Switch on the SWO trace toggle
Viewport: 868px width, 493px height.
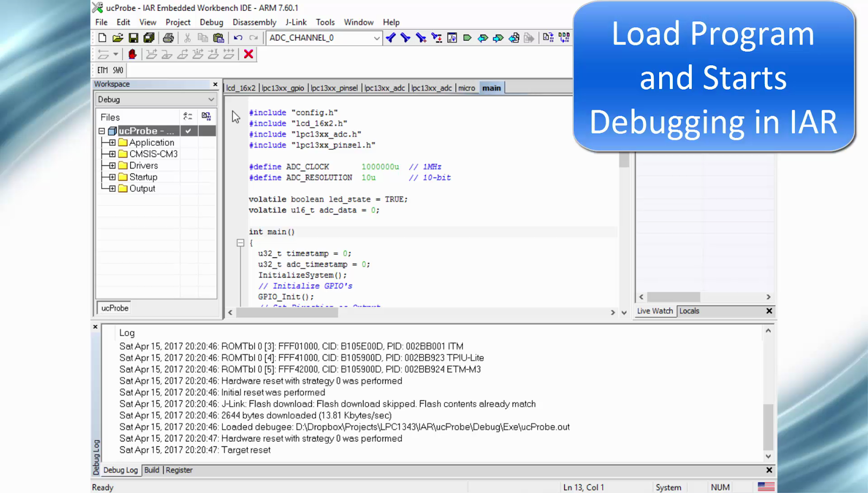(117, 70)
